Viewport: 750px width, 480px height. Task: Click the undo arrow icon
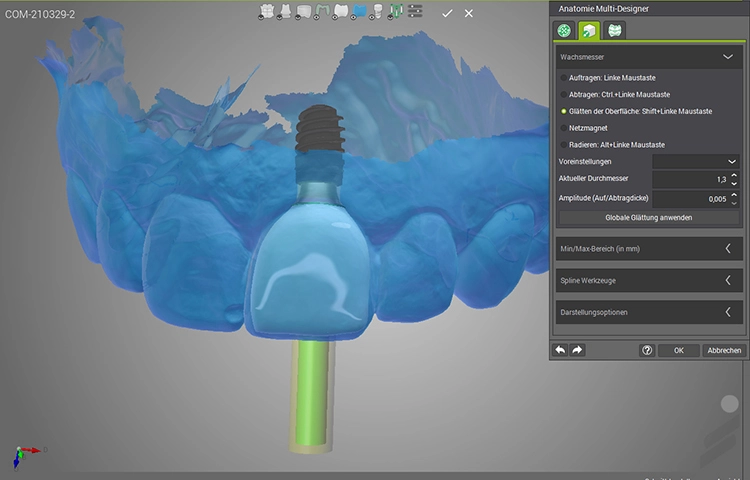(560, 350)
